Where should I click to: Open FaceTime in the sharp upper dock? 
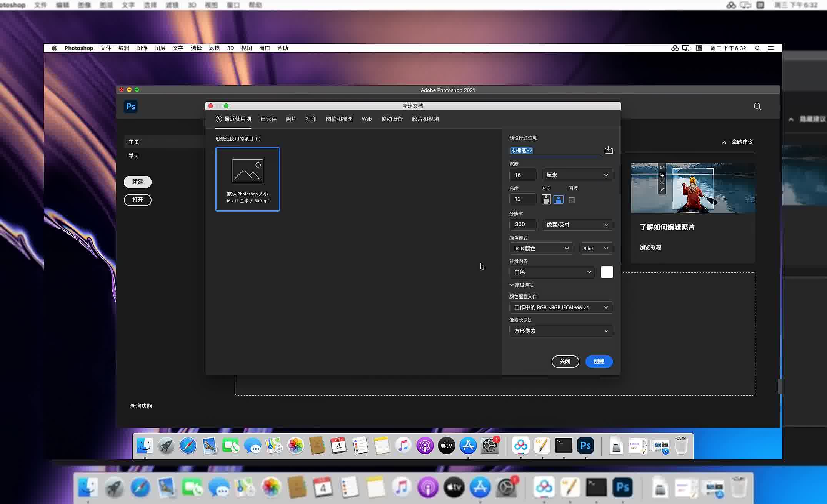coord(231,446)
